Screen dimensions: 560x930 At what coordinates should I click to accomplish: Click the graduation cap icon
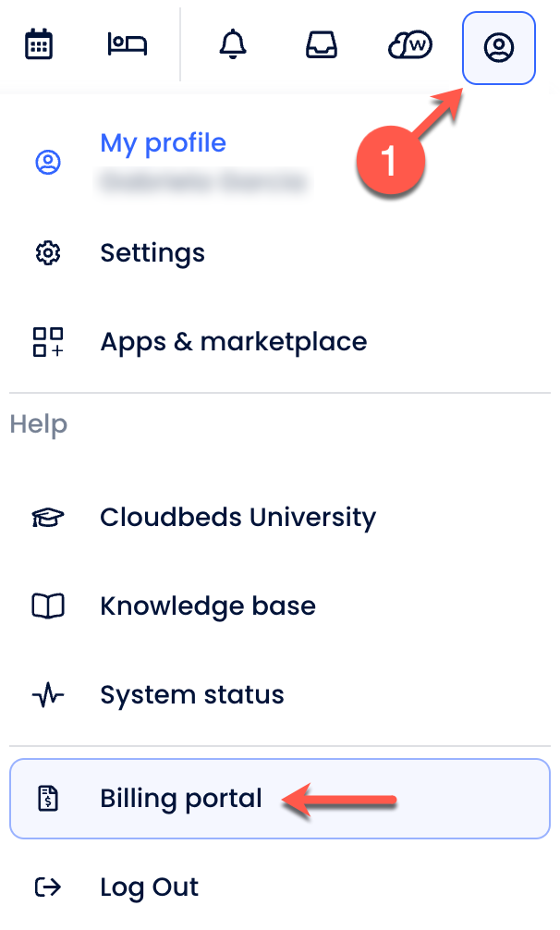click(x=47, y=518)
